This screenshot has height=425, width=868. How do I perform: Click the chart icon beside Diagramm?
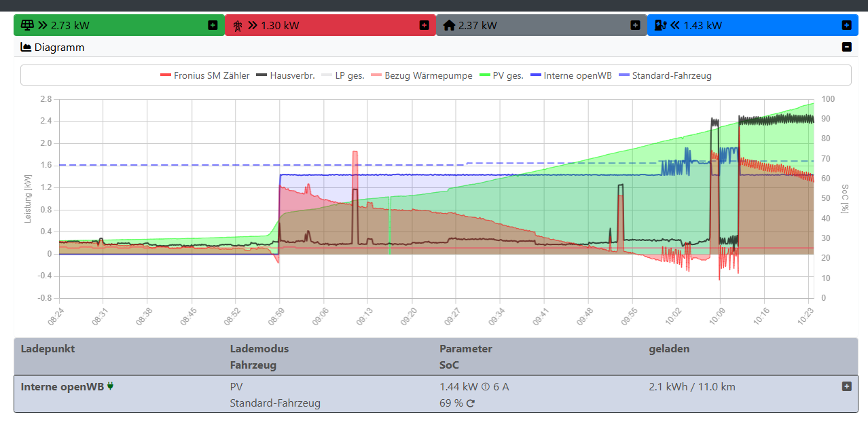(x=26, y=48)
